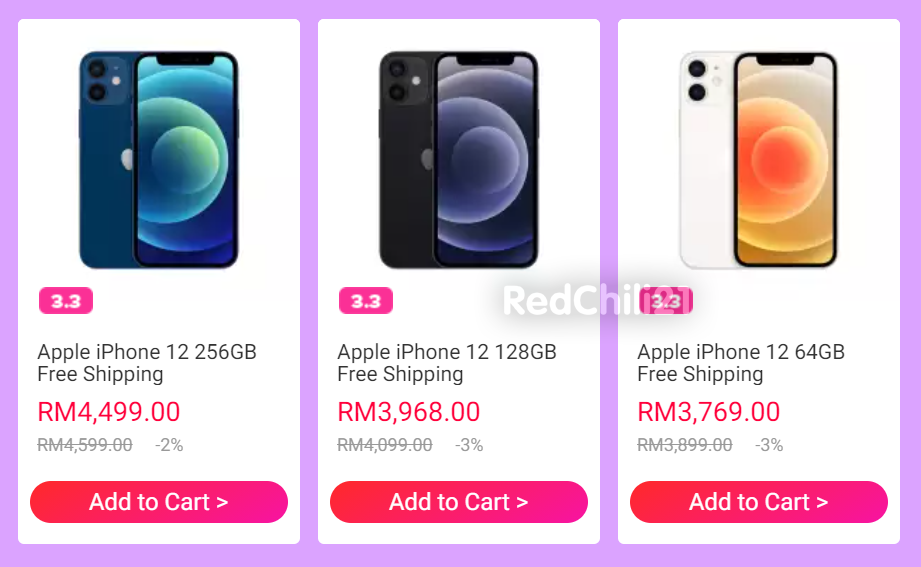This screenshot has height=567, width=921.
Task: Open Apple iPhone 12 128GB product title
Action: coord(447,363)
